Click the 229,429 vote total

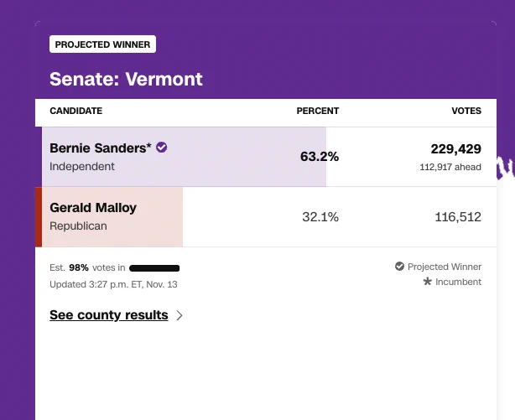click(456, 149)
